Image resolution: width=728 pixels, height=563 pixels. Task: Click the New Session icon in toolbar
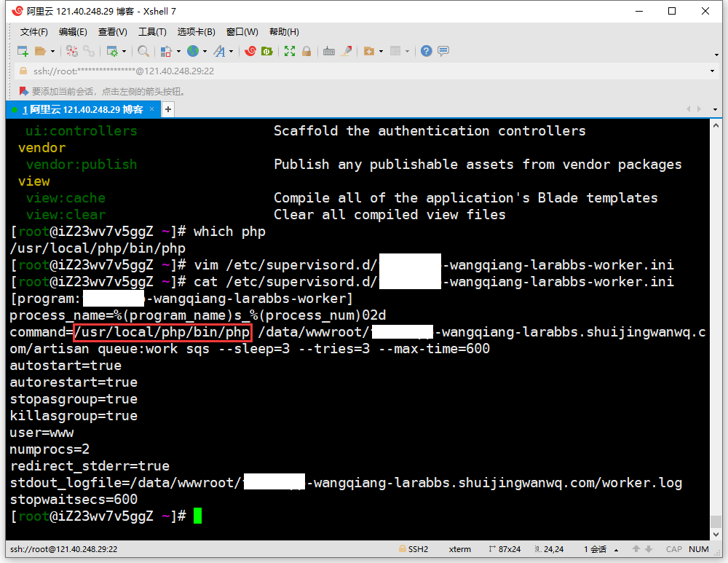coord(23,51)
